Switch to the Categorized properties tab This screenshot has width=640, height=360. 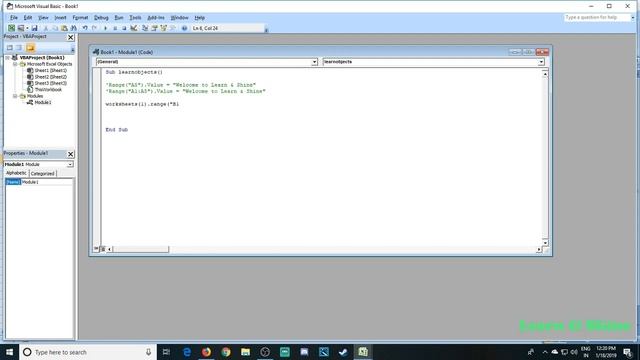pyautogui.click(x=43, y=173)
